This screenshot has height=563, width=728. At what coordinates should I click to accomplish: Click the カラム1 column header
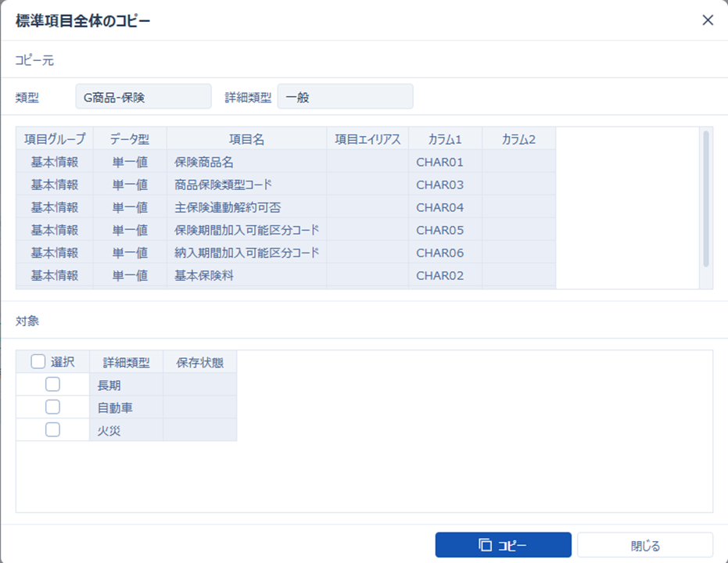445,139
